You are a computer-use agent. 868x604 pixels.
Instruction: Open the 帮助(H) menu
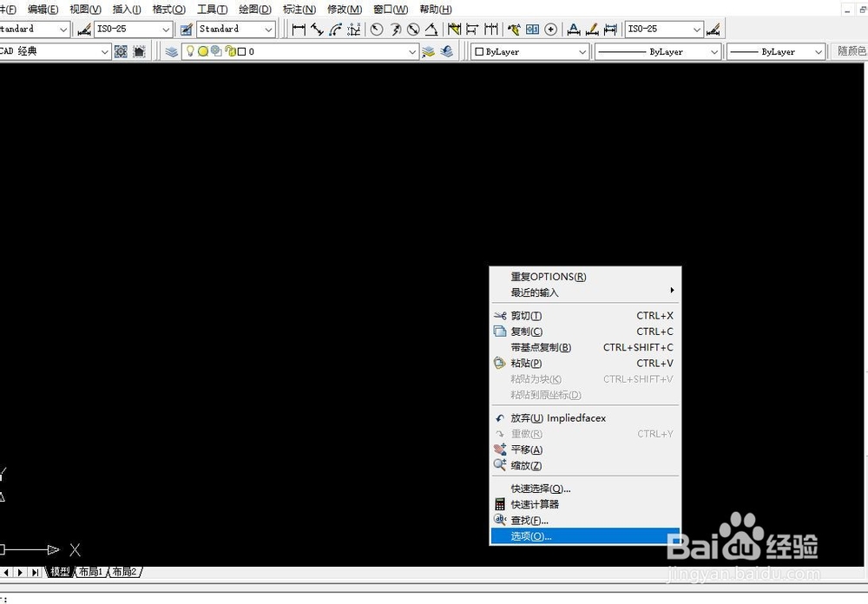(x=435, y=10)
